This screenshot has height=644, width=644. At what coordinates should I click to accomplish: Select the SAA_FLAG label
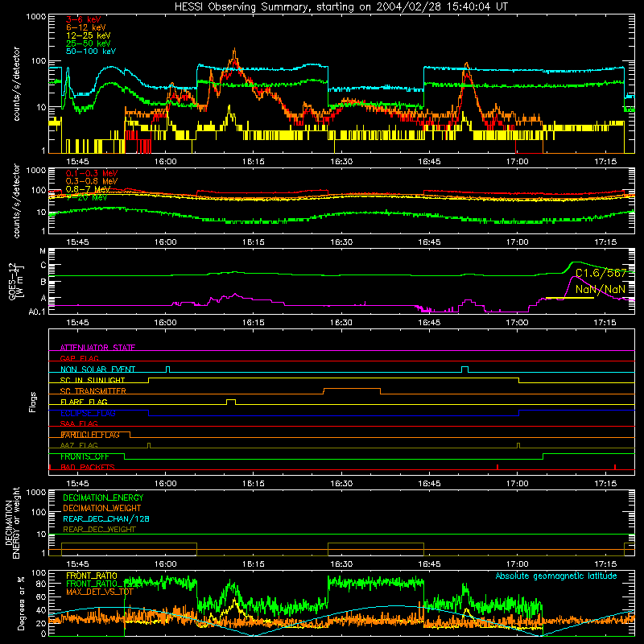point(79,423)
